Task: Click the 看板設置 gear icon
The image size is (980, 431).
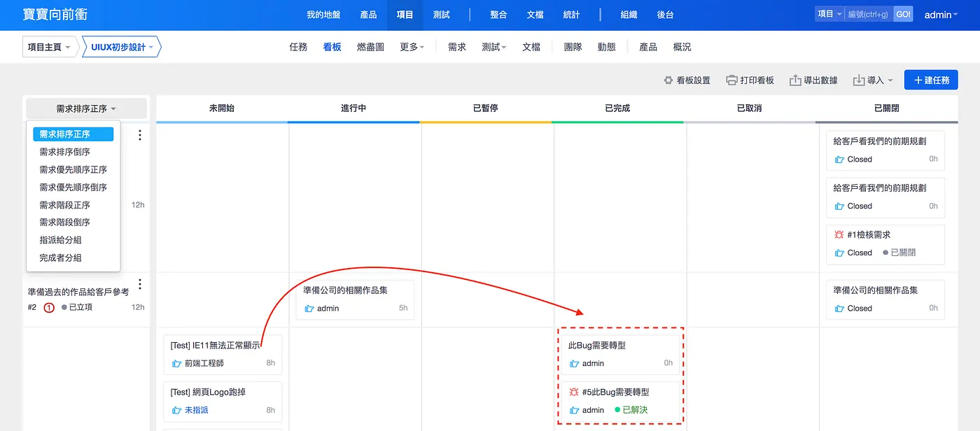Action: pos(668,80)
